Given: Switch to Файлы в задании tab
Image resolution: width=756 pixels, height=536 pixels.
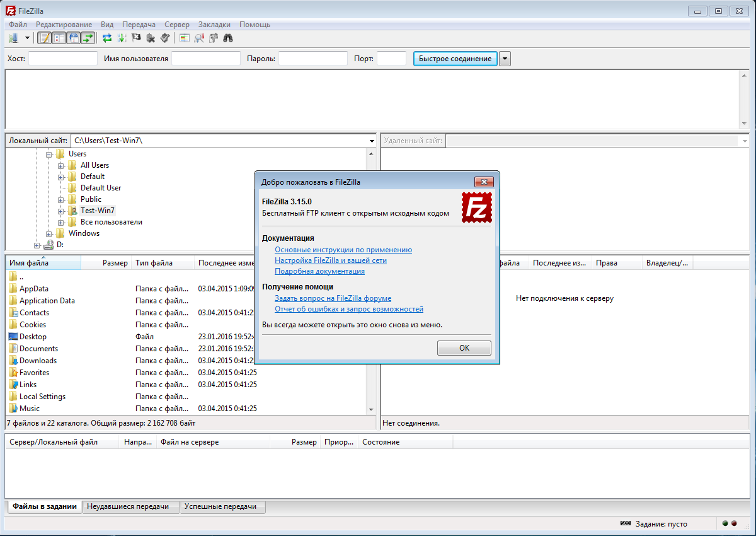Looking at the screenshot, I should pyautogui.click(x=45, y=506).
